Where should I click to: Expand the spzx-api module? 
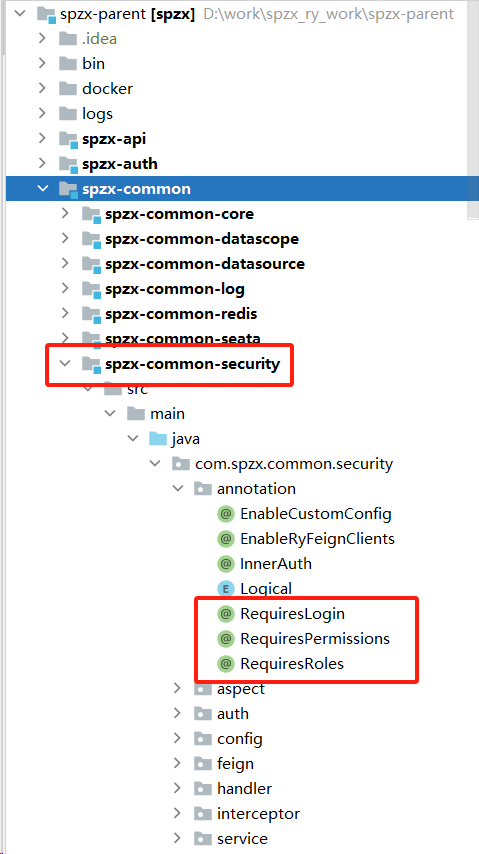pos(42,139)
